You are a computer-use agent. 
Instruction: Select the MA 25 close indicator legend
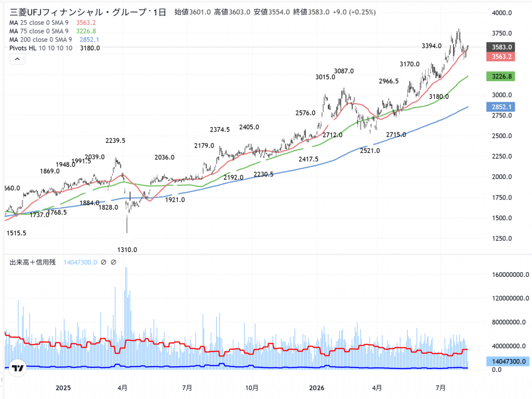click(38, 23)
